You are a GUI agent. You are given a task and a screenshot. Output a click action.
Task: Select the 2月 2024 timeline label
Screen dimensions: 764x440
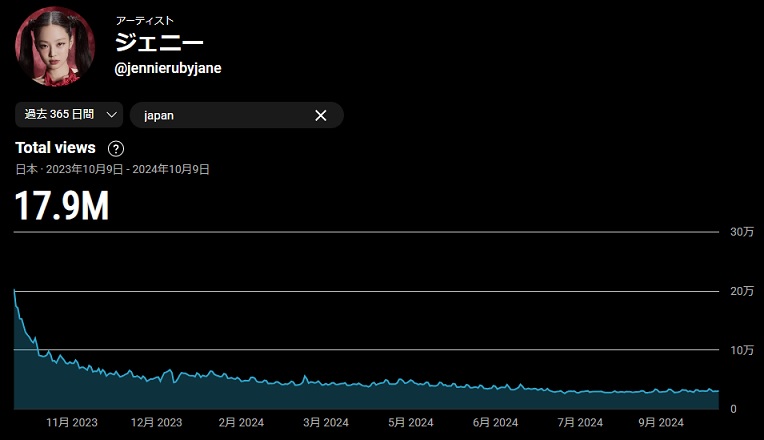[240, 423]
